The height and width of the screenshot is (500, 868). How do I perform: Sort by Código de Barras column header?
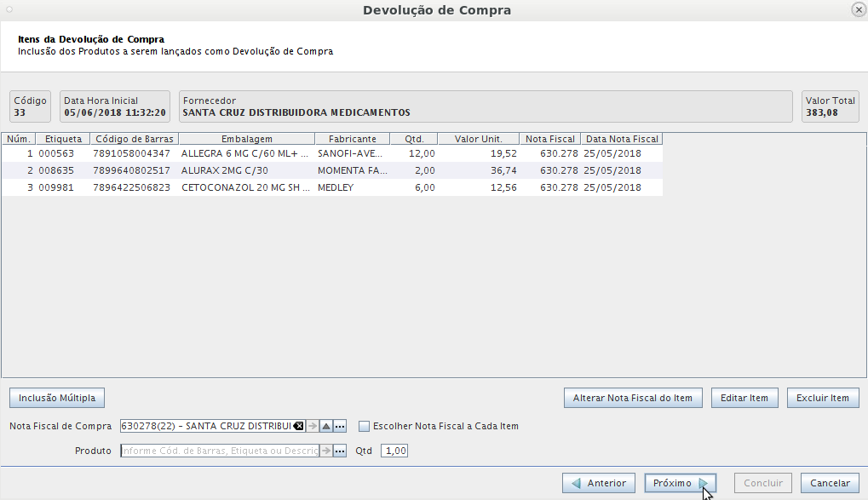pyautogui.click(x=135, y=139)
